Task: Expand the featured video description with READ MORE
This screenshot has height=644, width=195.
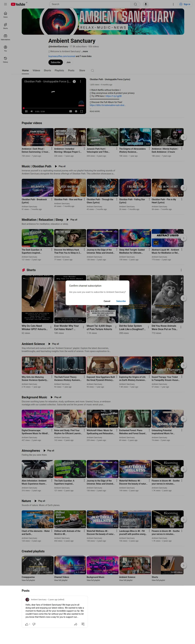Action: 95,111
